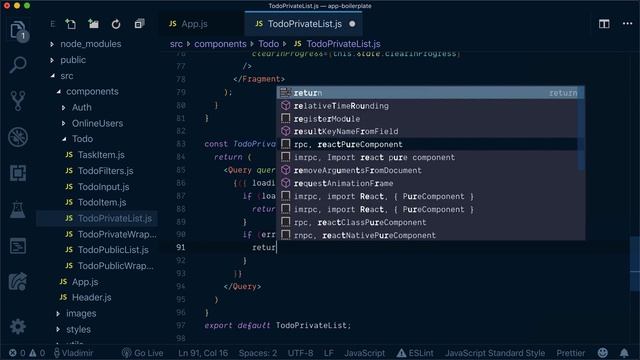Viewport: 640px width, 360px height.
Task: Open the Source Control view
Action: pos(18,100)
